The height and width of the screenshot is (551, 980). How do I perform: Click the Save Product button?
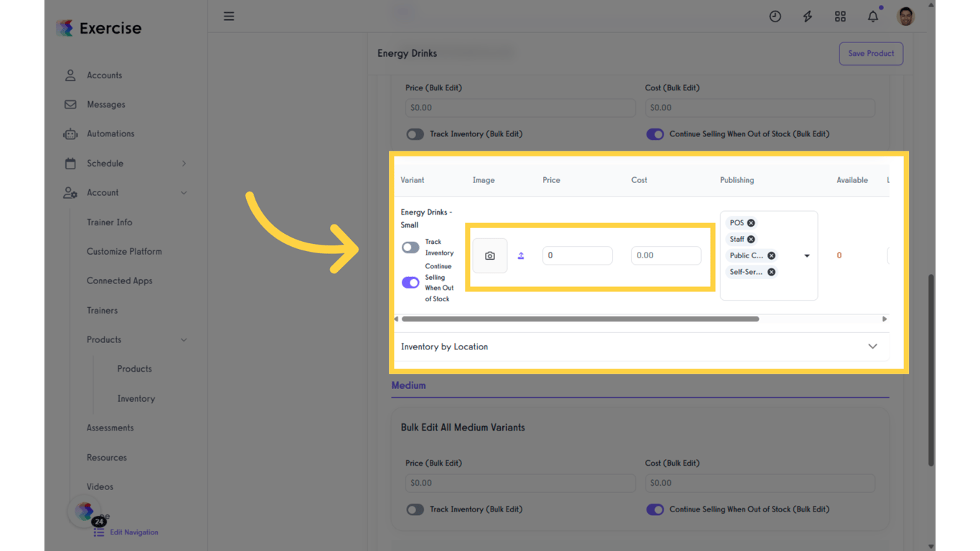(x=870, y=53)
